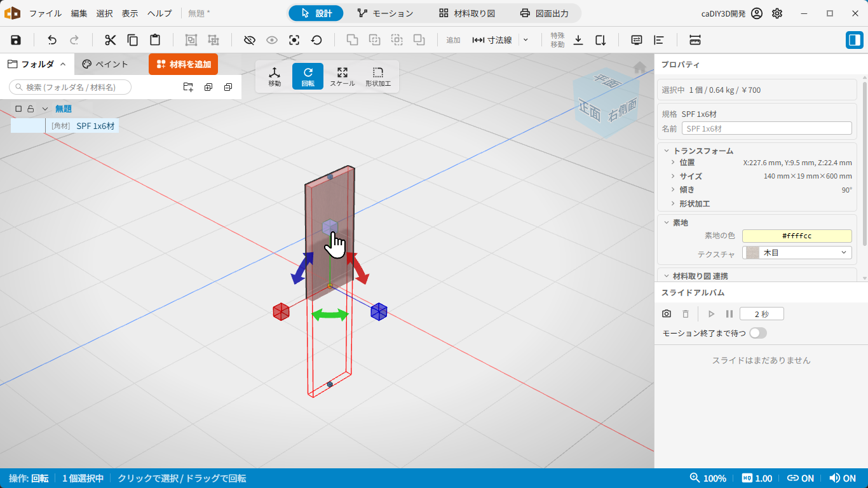Click the ruler measure icon in toolbar
Screen dimensions: 868x488
(x=695, y=40)
